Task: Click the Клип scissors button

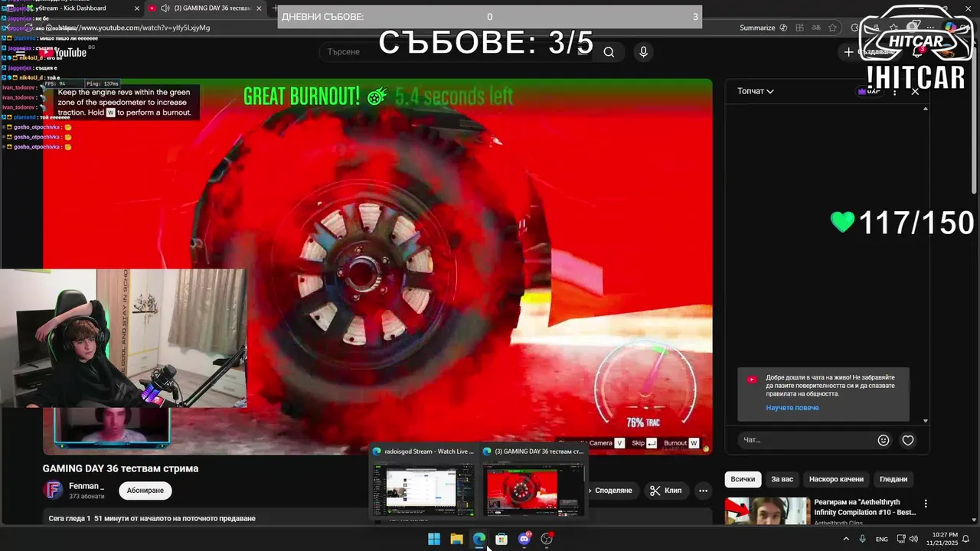Action: [x=665, y=491]
